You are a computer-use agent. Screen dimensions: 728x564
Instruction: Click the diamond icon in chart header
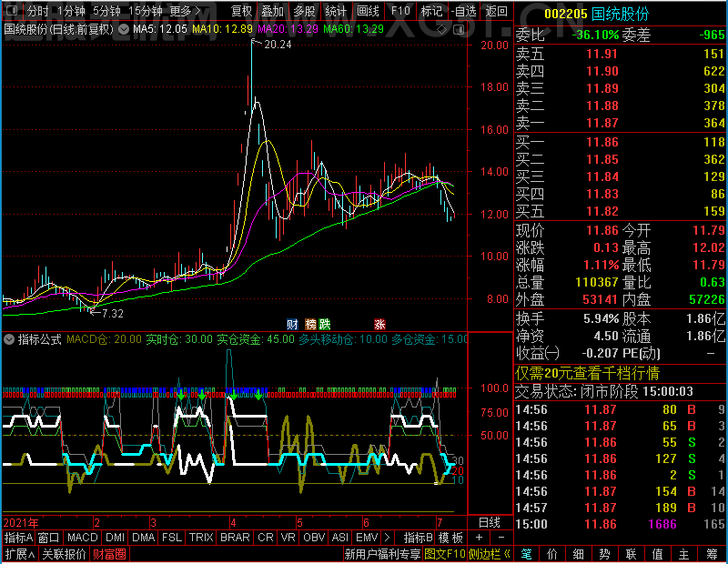pos(442,30)
